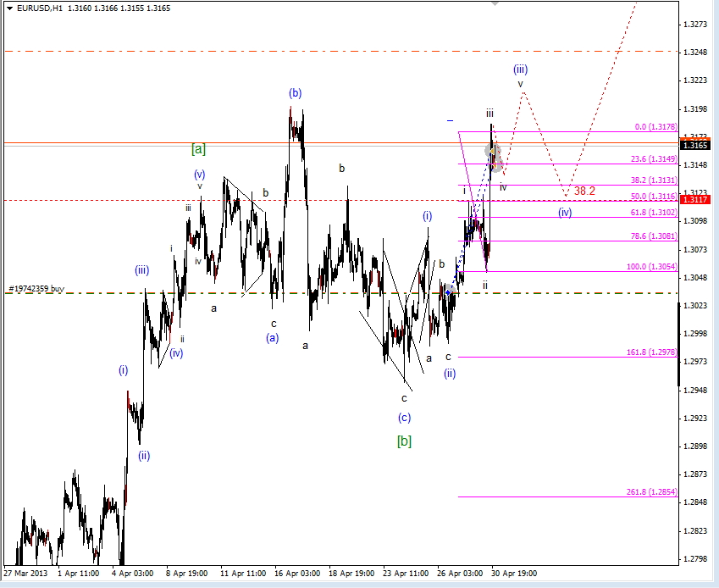Click the 26 Apr 03:00 time label
719x588 pixels.
(460, 574)
